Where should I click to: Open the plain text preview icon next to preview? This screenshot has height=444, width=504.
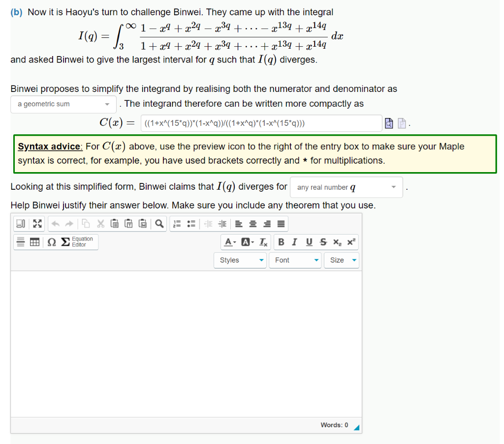[402, 123]
